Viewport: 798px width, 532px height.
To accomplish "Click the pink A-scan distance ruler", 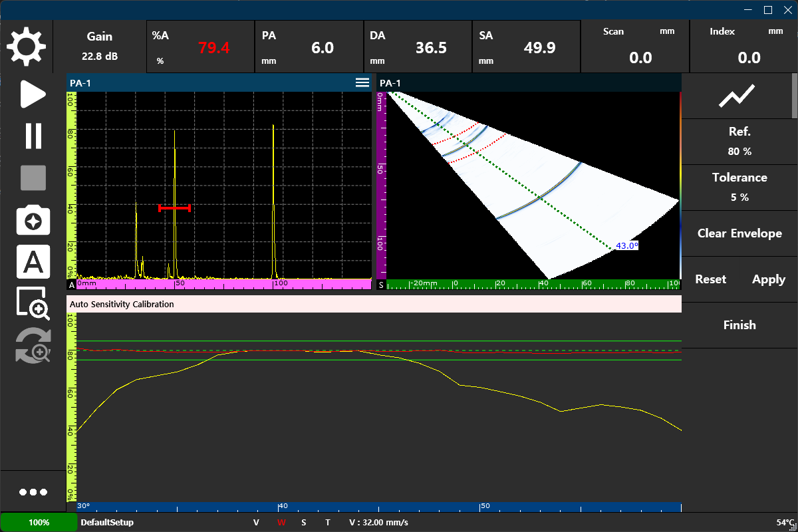I will click(223, 284).
